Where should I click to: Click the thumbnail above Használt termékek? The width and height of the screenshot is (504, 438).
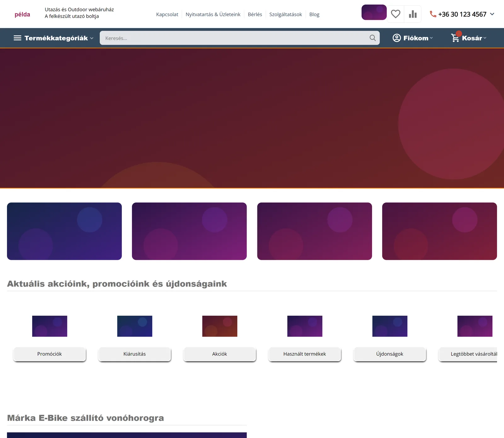pyautogui.click(x=305, y=326)
